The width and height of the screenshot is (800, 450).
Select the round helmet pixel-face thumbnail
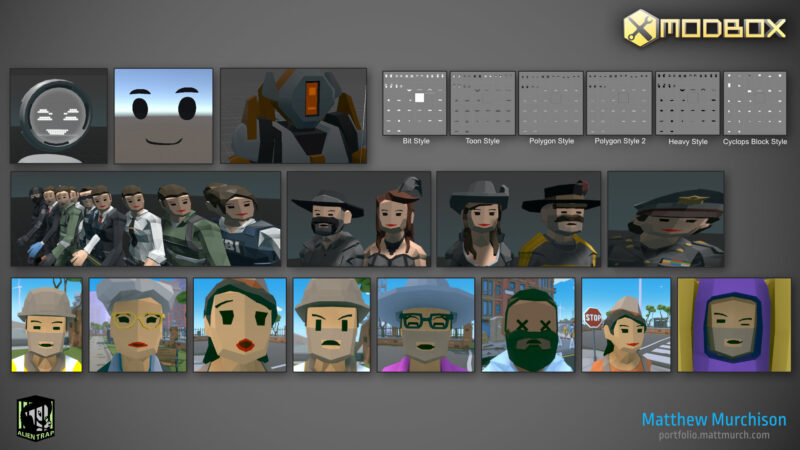(59, 116)
